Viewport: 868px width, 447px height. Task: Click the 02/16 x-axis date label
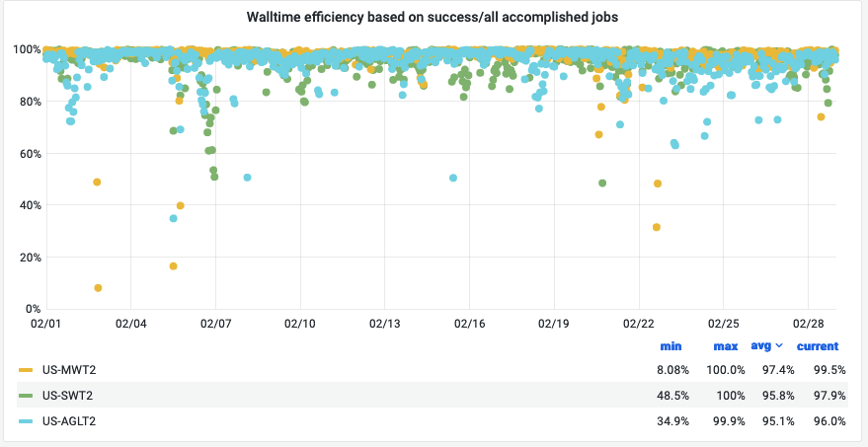coord(469,324)
